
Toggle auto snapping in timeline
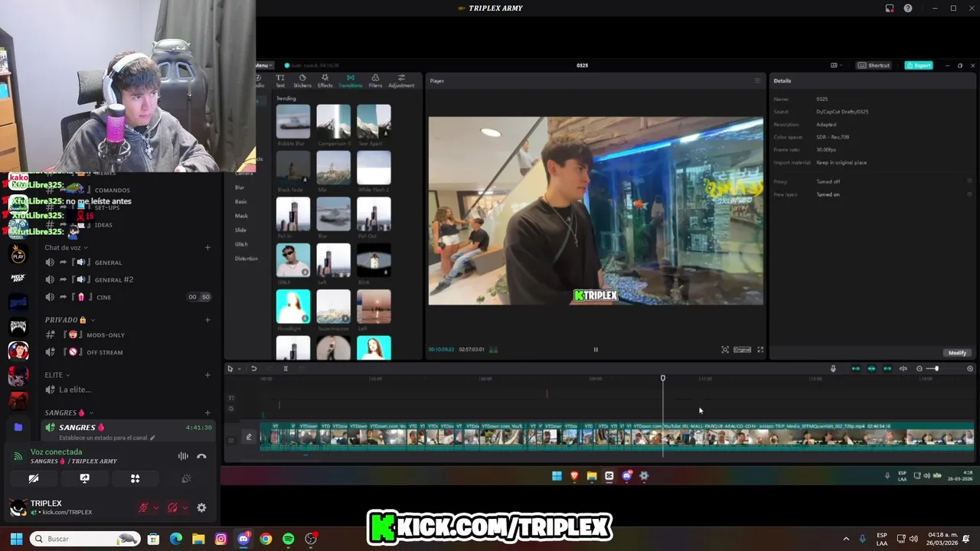tap(871, 369)
